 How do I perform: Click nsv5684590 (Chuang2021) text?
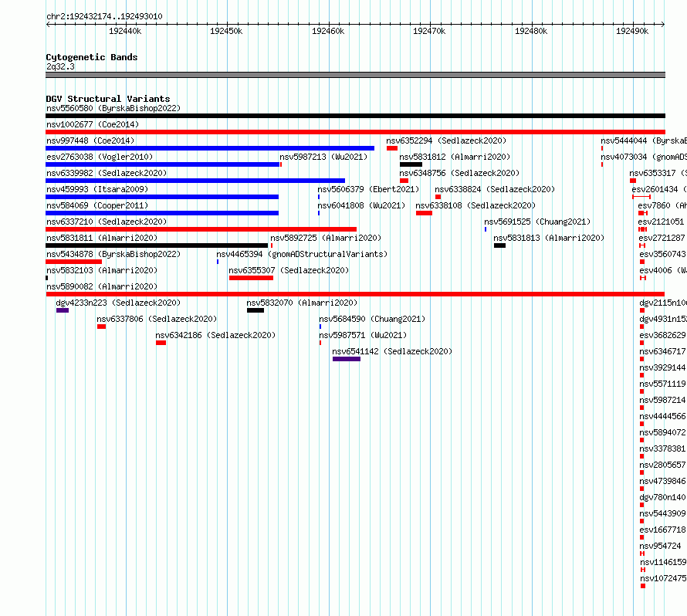[372, 319]
